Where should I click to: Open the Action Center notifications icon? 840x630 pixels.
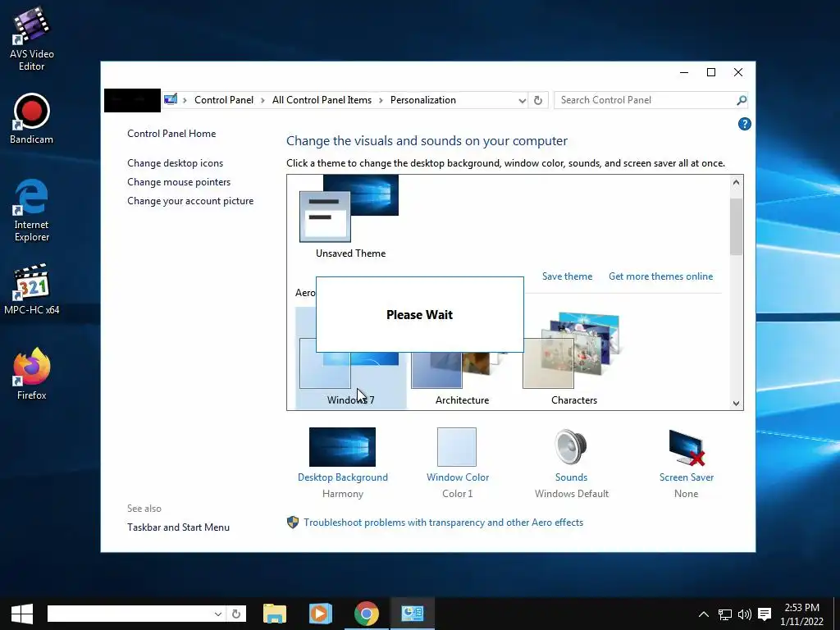pos(765,614)
